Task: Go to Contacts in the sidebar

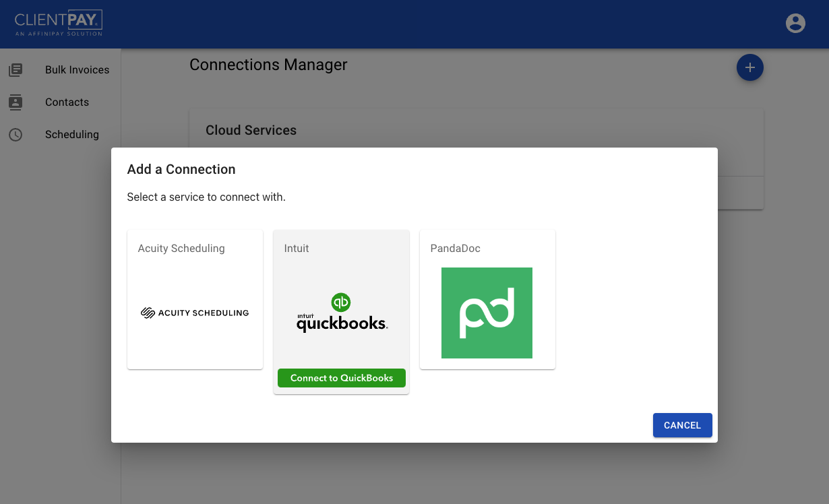Action: coord(61,102)
